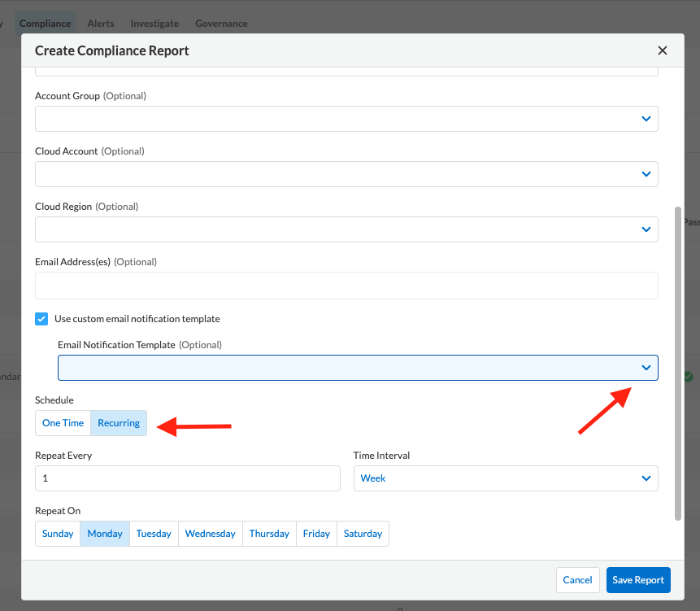
Task: Enable Saturday in Repeat On
Action: tap(363, 534)
